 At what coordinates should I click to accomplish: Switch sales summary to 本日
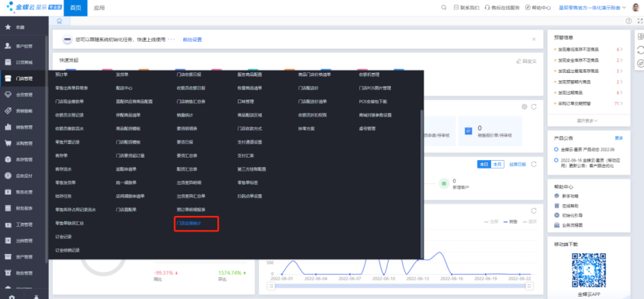(484, 164)
